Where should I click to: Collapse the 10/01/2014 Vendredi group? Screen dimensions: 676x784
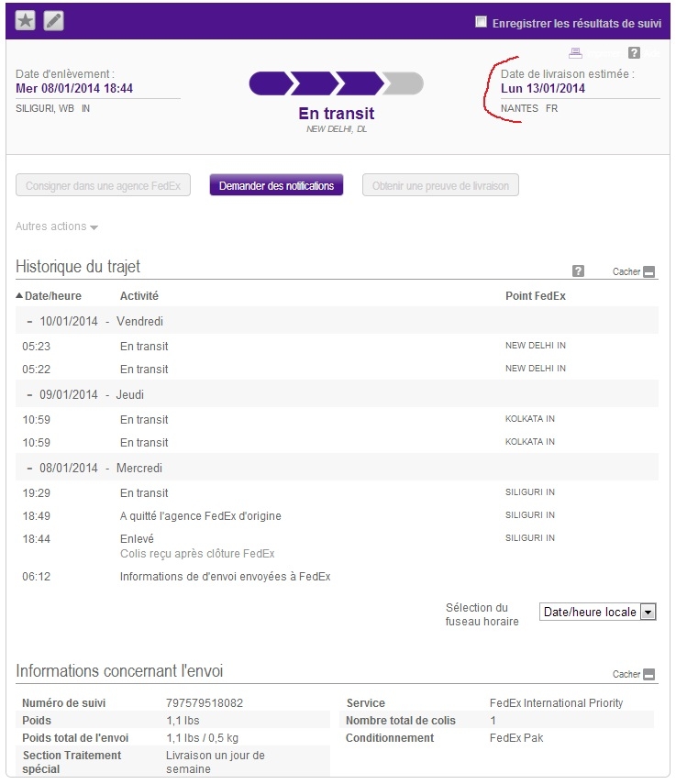[29, 322]
